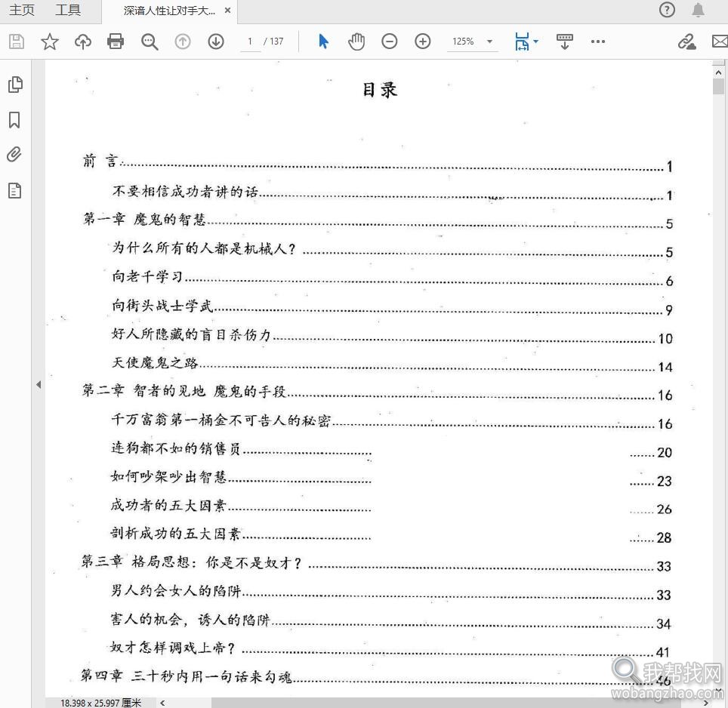The image size is (728, 708).
Task: Activate the Hand pan tool
Action: pos(356,42)
